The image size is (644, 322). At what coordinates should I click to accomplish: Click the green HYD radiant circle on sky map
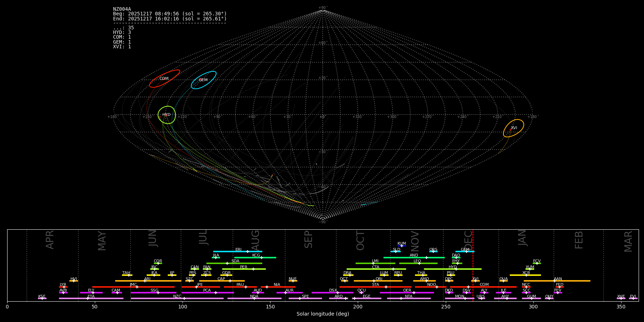pos(167,115)
